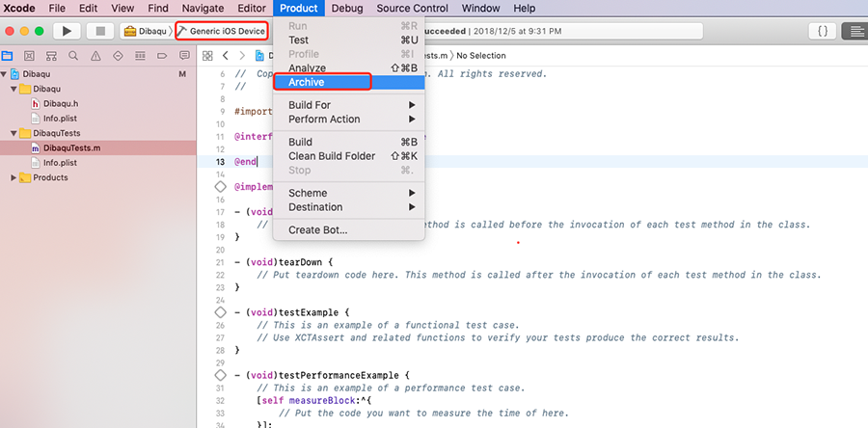This screenshot has width=868, height=428.
Task: Click the Run (play) button in toolbar
Action: point(67,31)
